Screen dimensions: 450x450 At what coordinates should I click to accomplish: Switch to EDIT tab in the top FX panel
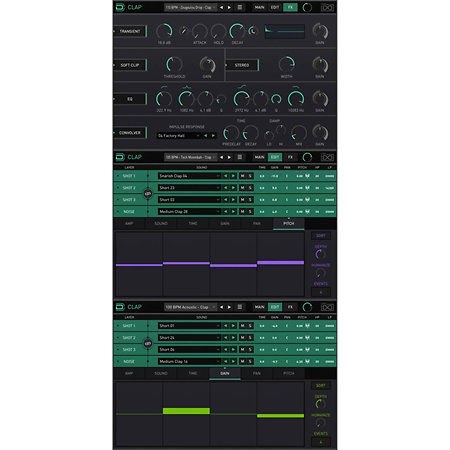[275, 7]
